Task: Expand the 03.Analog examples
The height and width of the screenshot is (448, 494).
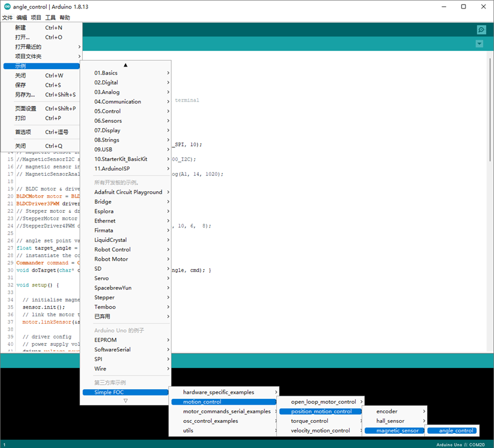Action: tap(126, 92)
